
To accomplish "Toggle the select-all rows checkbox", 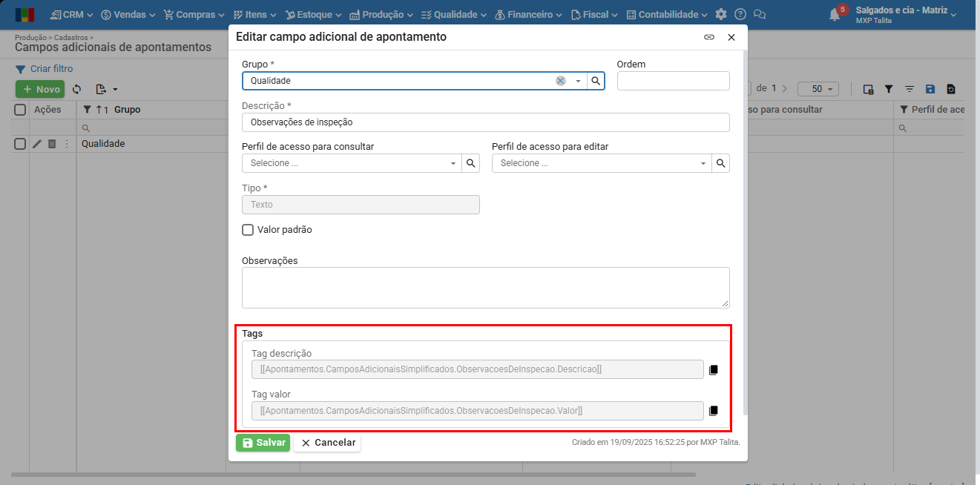I will point(21,110).
